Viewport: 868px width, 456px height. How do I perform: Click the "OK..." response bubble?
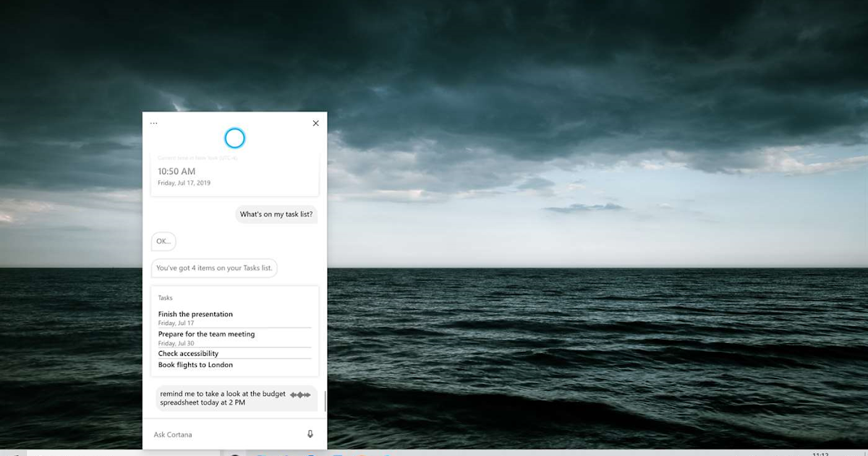click(x=163, y=241)
